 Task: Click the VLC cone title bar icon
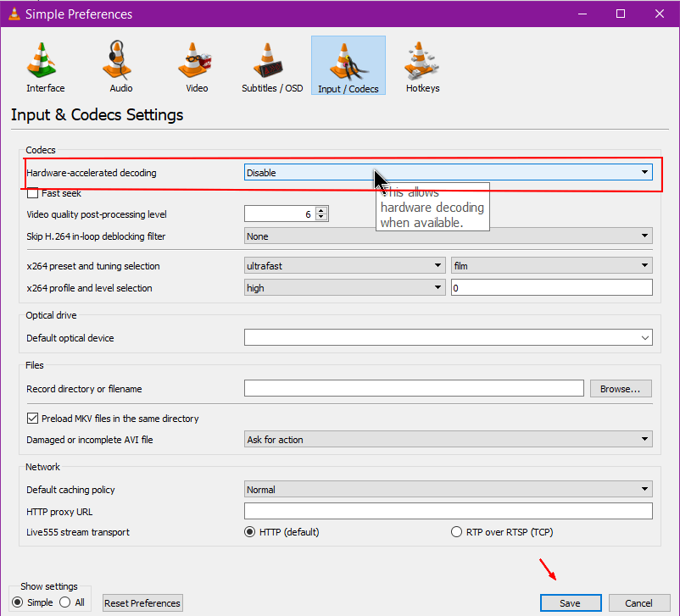pos(14,14)
